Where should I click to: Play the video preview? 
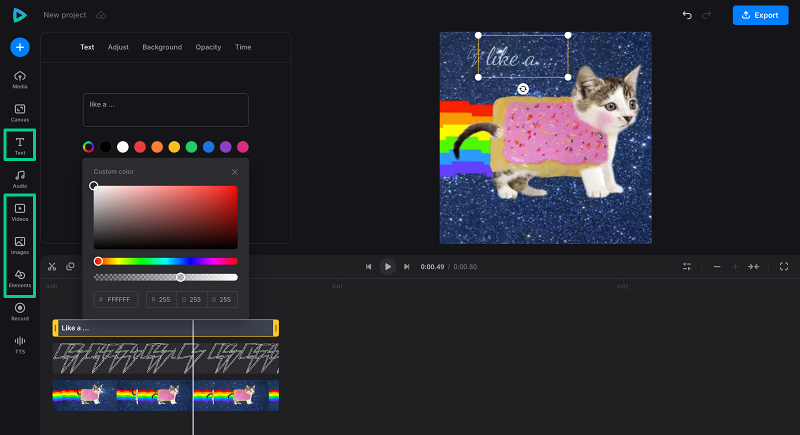(388, 266)
